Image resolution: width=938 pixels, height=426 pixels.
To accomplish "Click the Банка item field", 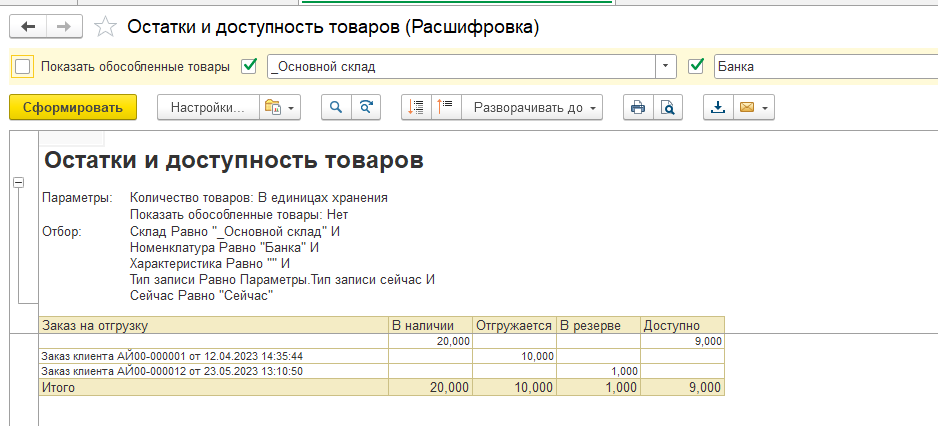I will pos(826,66).
